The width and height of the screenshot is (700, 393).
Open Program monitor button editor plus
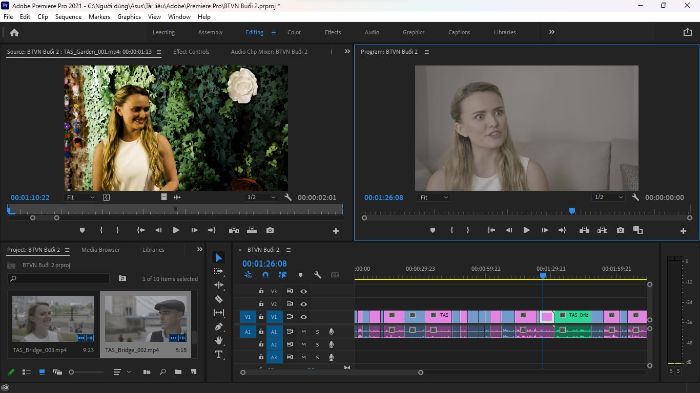coord(683,230)
